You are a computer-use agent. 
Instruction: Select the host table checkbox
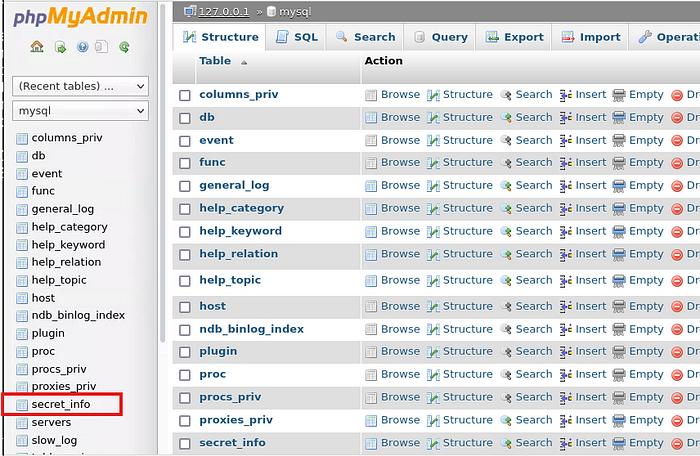(x=185, y=307)
